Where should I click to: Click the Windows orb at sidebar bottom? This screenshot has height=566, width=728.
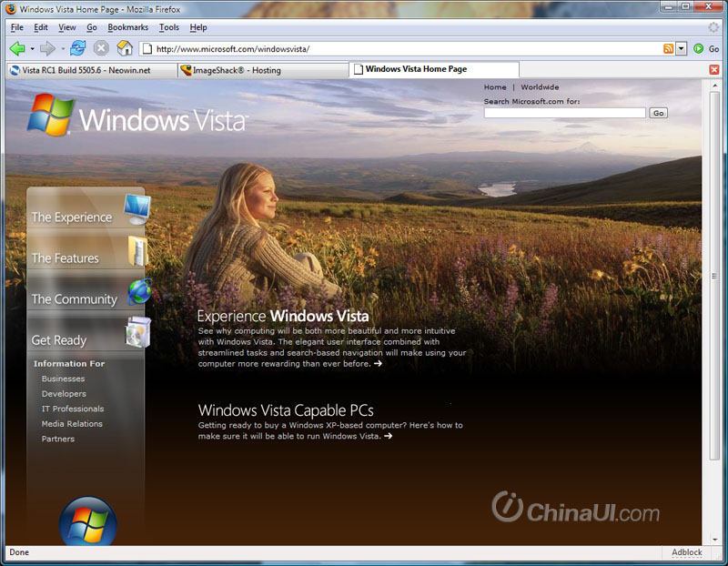[x=87, y=521]
